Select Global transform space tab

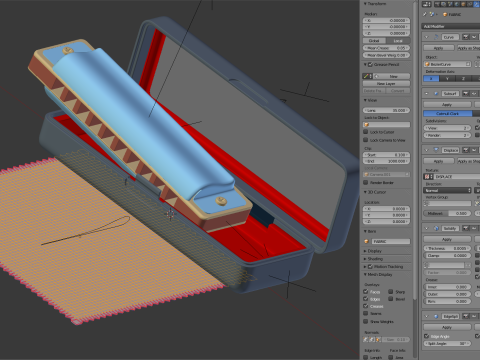(x=374, y=41)
